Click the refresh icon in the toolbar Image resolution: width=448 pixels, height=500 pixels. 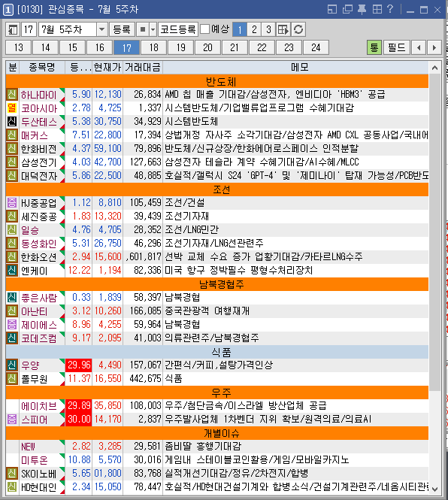coord(298,29)
